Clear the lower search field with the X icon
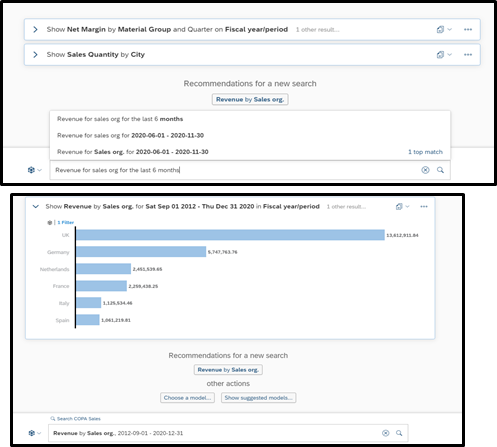This screenshot has width=497, height=447. click(386, 433)
